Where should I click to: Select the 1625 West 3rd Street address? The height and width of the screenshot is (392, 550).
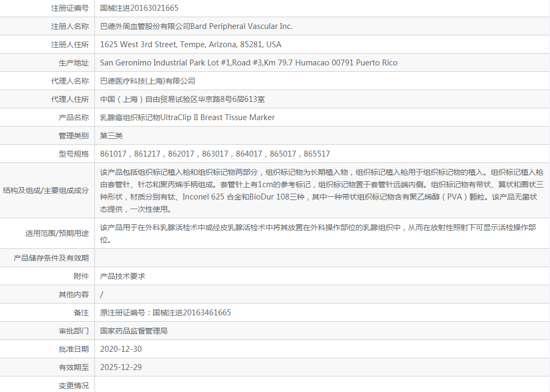[191, 45]
